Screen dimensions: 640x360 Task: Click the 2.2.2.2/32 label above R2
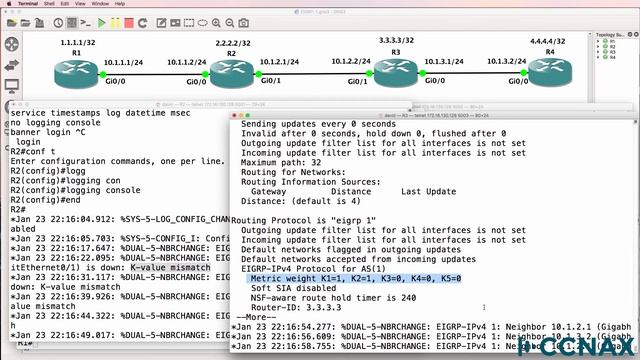tap(233, 43)
